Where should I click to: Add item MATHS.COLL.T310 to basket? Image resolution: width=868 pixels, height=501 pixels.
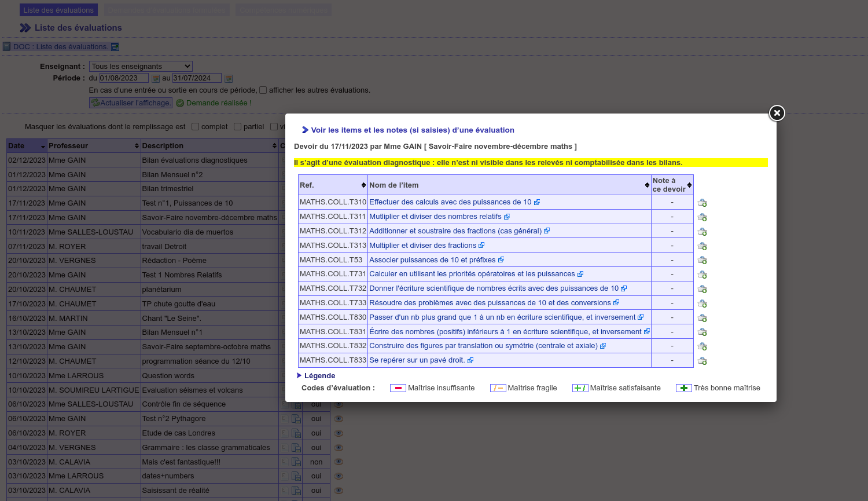(x=702, y=203)
